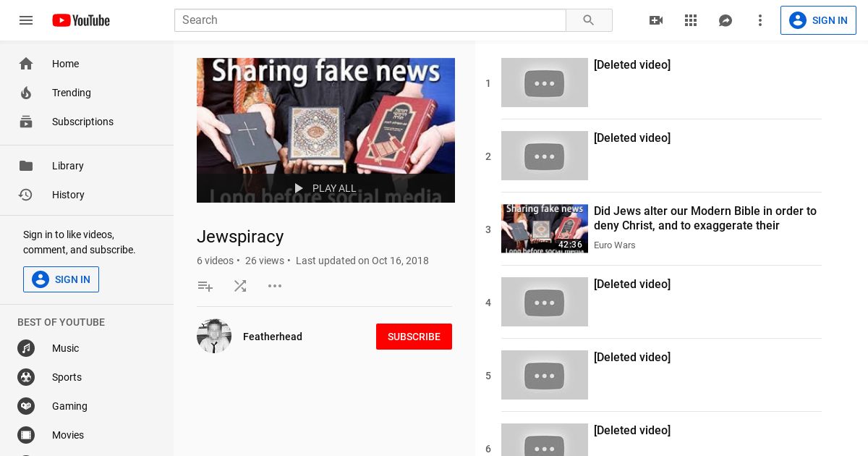Click the Featherhead channel avatar
The width and height of the screenshot is (868, 456).
coord(214,336)
